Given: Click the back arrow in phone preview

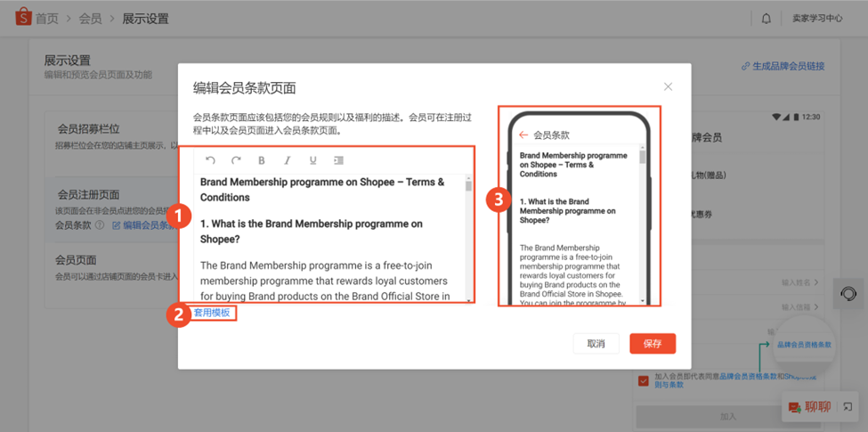Looking at the screenshot, I should (523, 134).
